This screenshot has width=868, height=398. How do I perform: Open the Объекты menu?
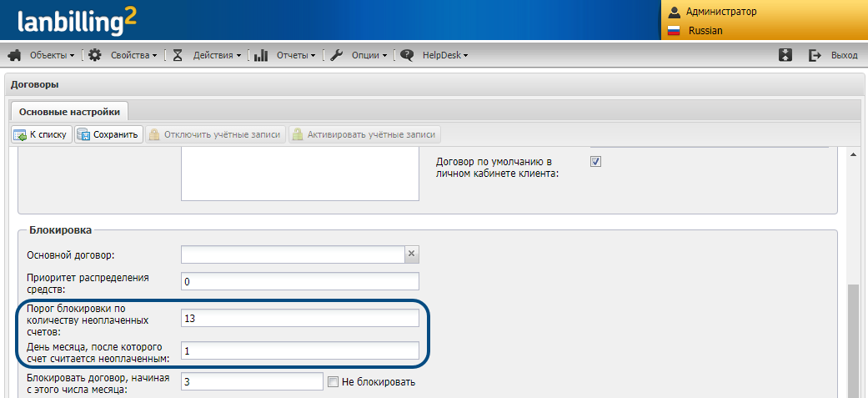point(52,55)
